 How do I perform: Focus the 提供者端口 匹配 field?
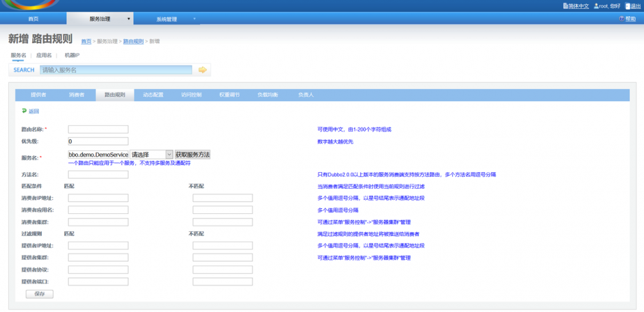tap(98, 282)
